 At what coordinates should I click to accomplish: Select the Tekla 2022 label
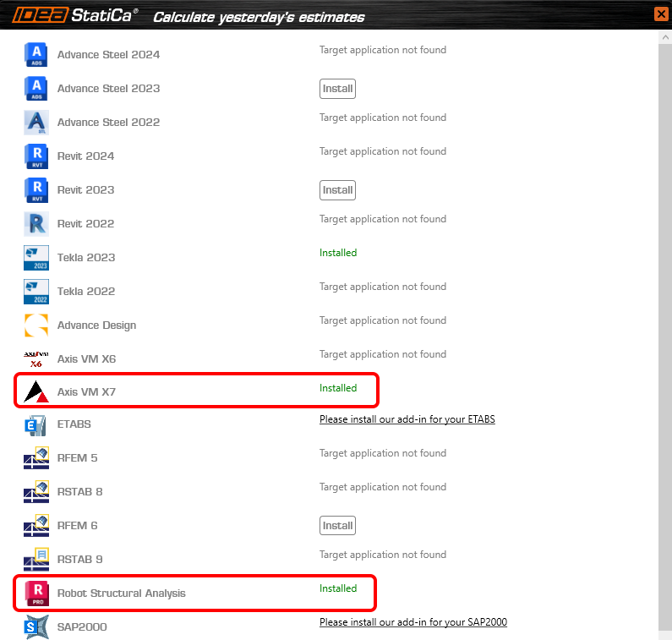pyautogui.click(x=86, y=292)
